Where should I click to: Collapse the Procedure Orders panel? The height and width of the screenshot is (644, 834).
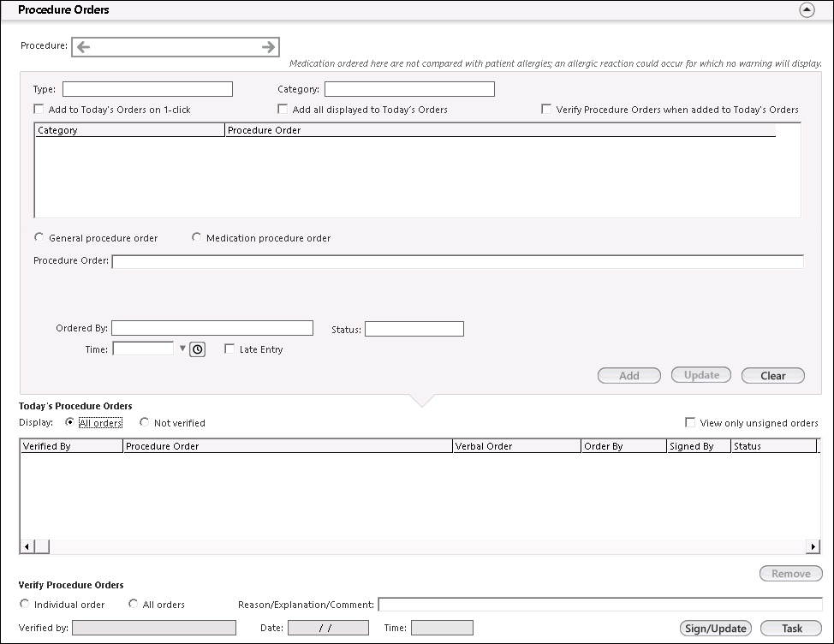(807, 10)
